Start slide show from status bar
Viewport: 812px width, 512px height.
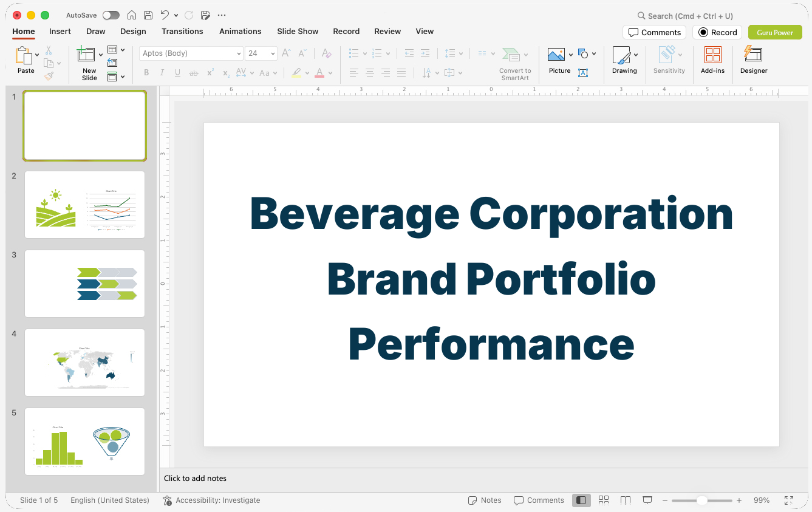pyautogui.click(x=647, y=500)
